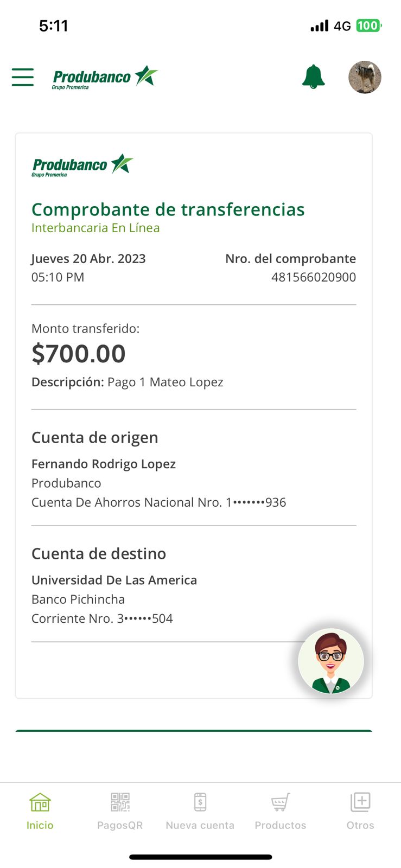Open the PagosQR tab
The height and width of the screenshot is (868, 401).
[120, 812]
